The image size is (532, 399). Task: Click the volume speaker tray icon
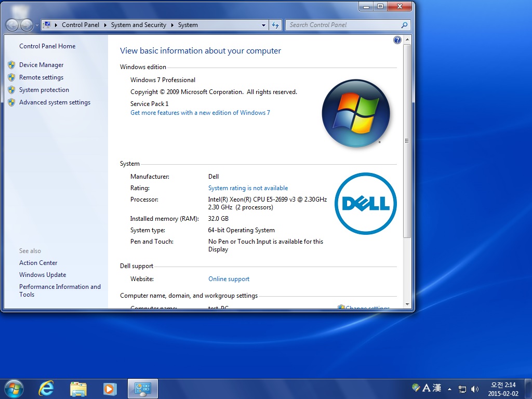pos(475,389)
